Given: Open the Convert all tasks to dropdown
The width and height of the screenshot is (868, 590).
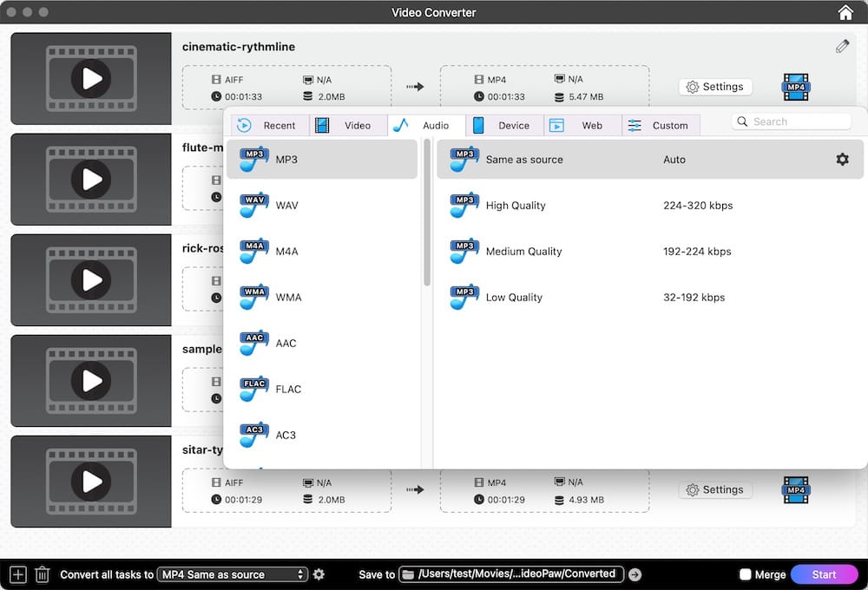Looking at the screenshot, I should (x=229, y=574).
